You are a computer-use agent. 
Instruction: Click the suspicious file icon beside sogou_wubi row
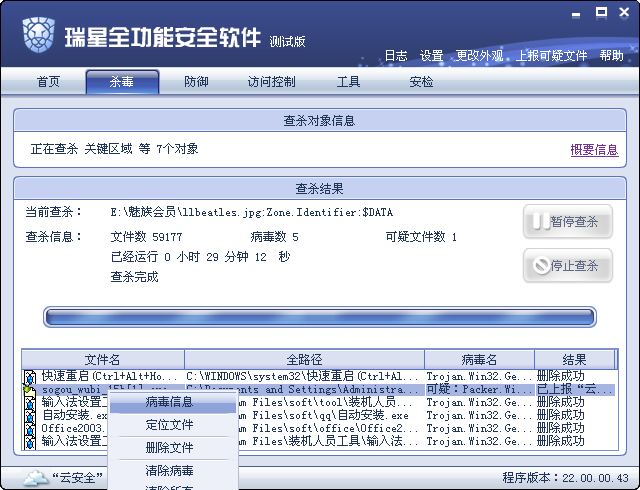pos(29,390)
